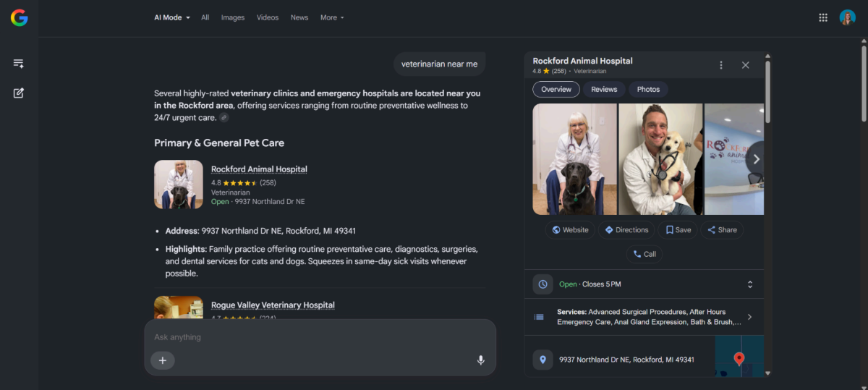Click the clock icon beside opening hours
The image size is (868, 390).
tap(542, 284)
